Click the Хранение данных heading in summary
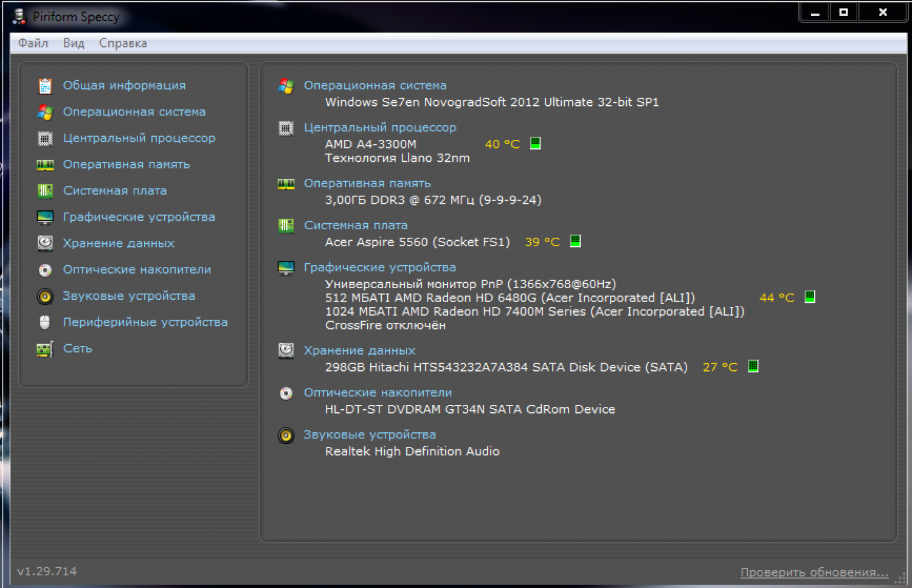 pyautogui.click(x=359, y=351)
